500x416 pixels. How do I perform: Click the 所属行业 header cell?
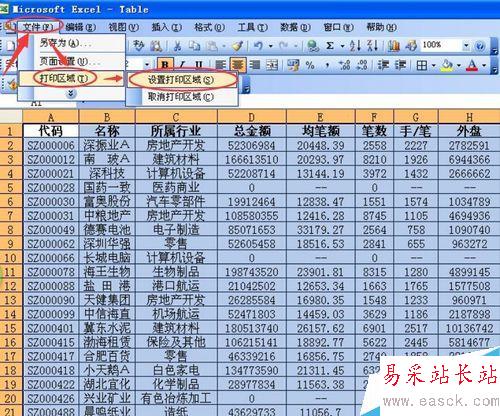pyautogui.click(x=176, y=131)
